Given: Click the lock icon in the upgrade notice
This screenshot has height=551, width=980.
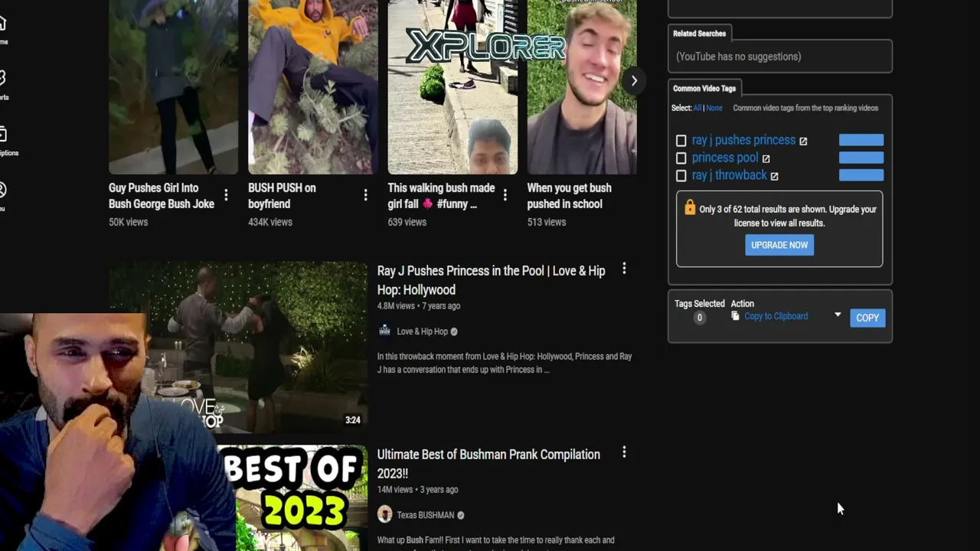Looking at the screenshot, I should (x=690, y=207).
